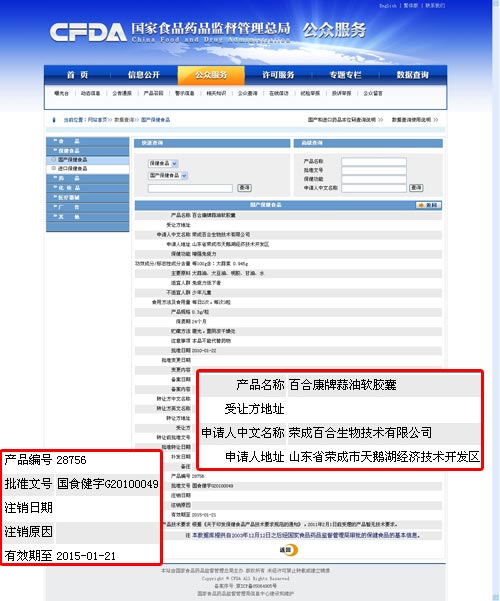
Task: Click the 当前位置 breadcrumb marker icon
Action: click(54, 120)
